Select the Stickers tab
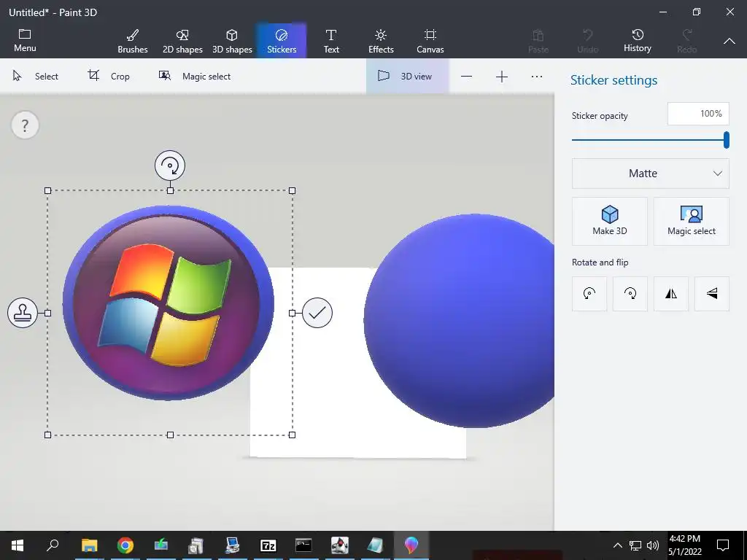Screen dimensions: 747x560 [x=282, y=41]
